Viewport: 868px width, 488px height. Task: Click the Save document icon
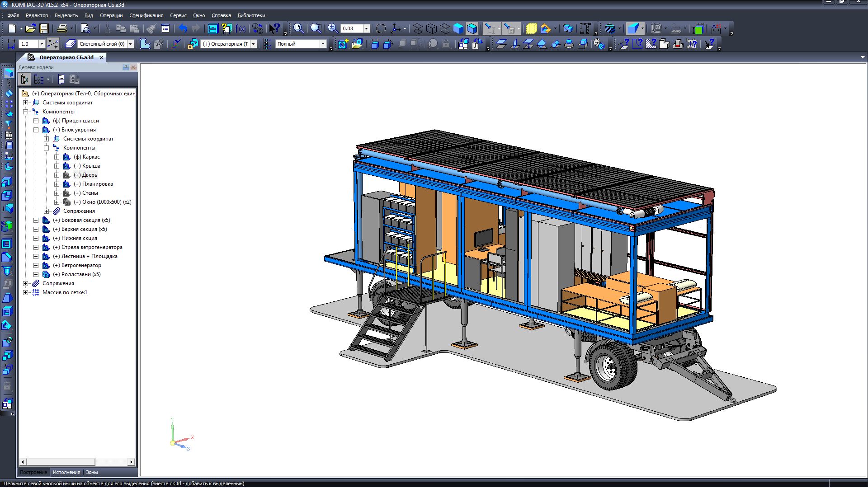[44, 28]
